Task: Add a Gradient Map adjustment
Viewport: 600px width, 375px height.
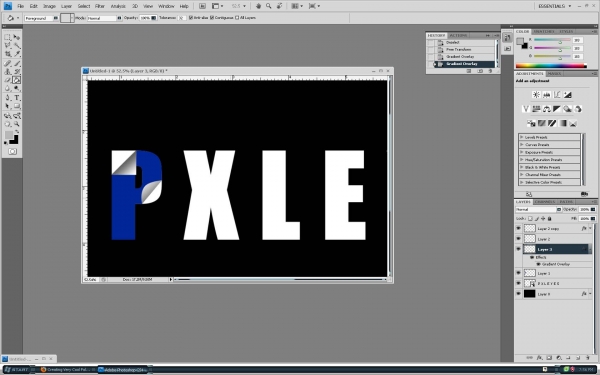Action: pyautogui.click(x=562, y=123)
